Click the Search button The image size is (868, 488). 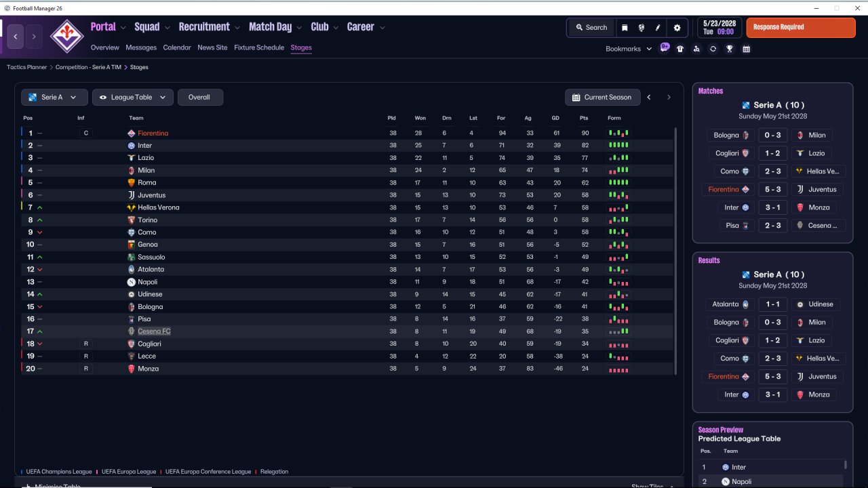591,28
